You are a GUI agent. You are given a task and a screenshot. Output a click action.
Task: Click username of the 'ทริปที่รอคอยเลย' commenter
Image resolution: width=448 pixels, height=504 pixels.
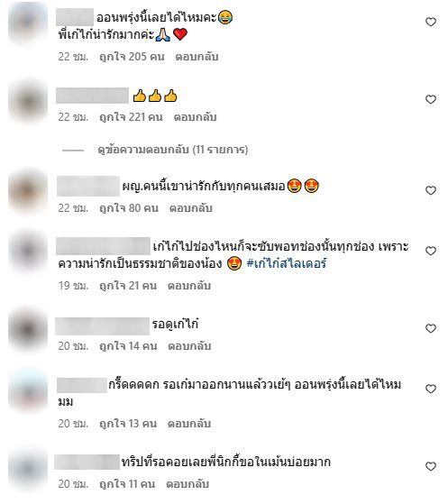(87, 462)
